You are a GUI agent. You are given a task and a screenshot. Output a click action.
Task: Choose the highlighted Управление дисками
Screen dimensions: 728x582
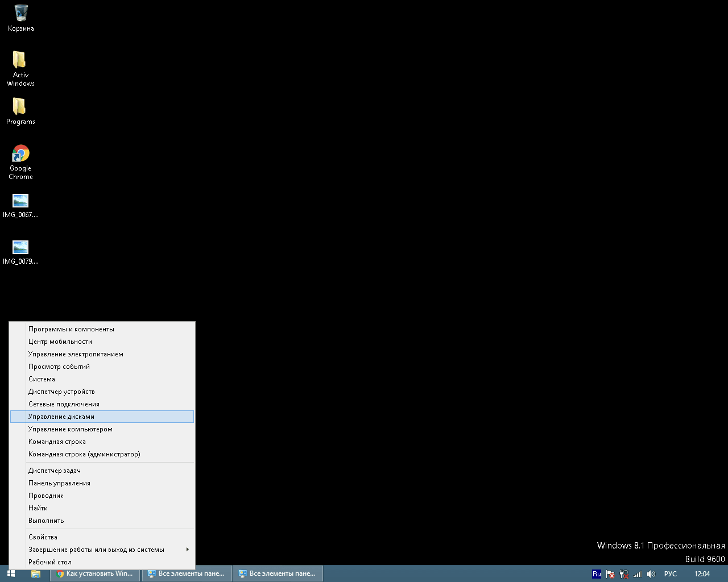point(102,417)
